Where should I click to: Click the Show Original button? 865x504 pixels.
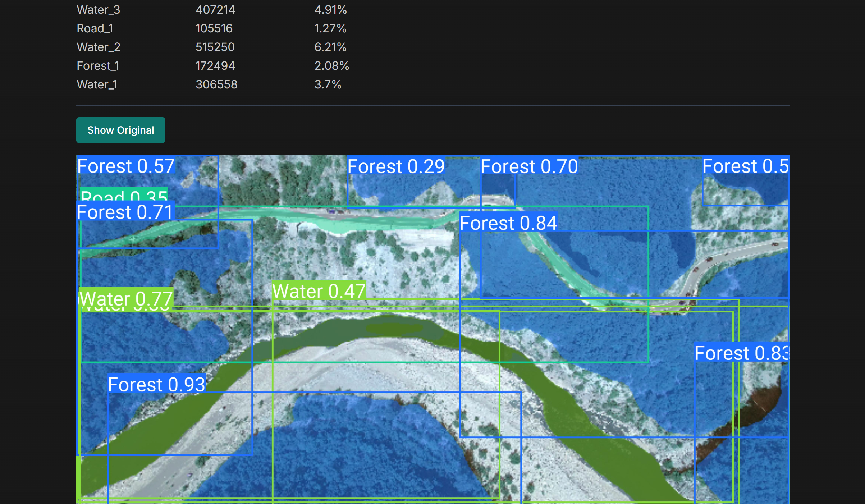click(120, 130)
